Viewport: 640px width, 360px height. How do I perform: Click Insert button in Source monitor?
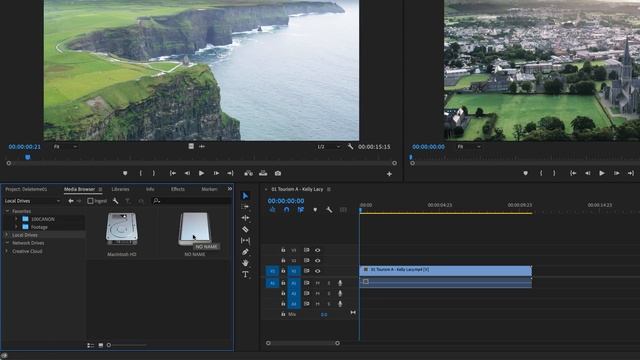248,173
